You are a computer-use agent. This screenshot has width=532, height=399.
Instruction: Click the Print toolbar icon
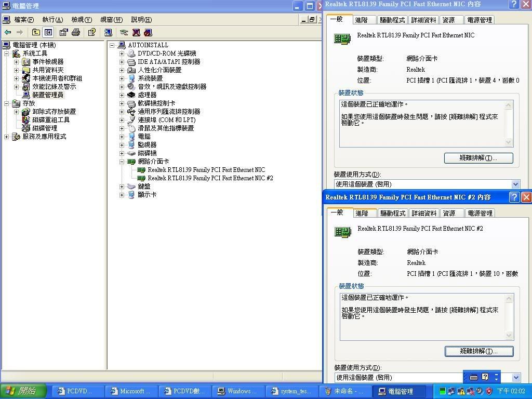tap(76, 32)
